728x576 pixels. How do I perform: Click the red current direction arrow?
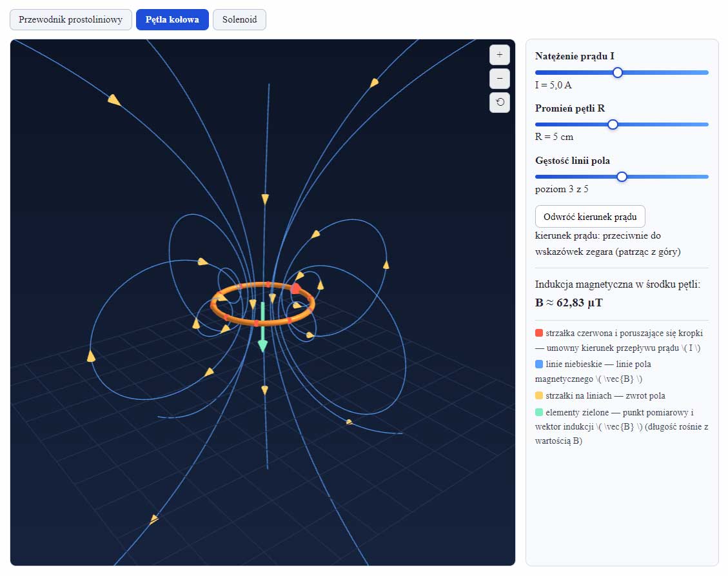click(x=296, y=288)
